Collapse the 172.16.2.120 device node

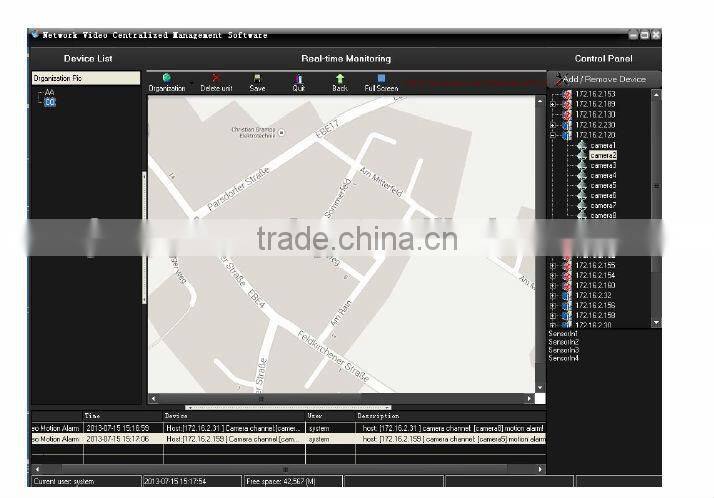tap(554, 135)
